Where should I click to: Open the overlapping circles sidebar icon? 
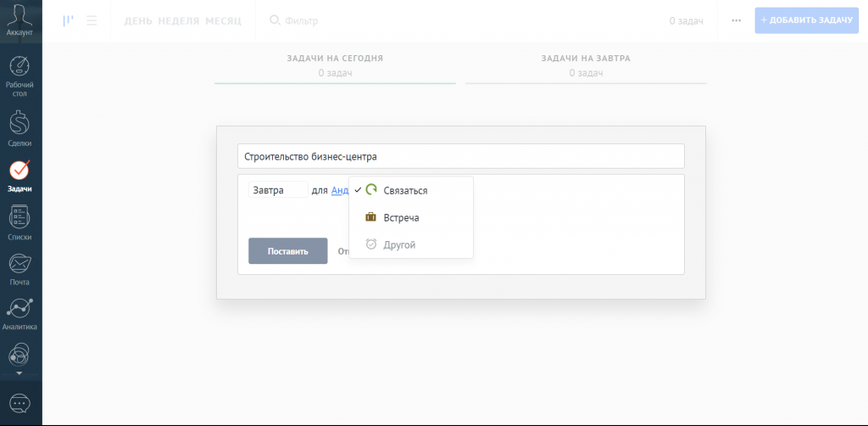coord(20,355)
